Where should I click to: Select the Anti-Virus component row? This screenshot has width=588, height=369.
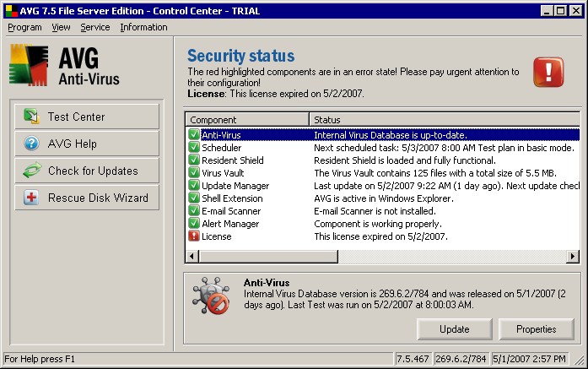382,135
